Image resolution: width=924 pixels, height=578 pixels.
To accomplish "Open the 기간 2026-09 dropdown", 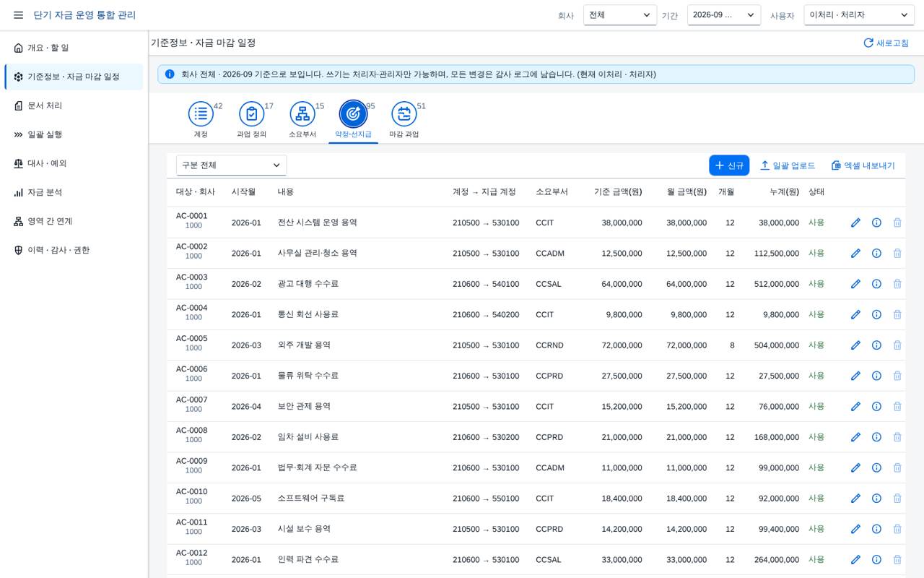I will (724, 15).
